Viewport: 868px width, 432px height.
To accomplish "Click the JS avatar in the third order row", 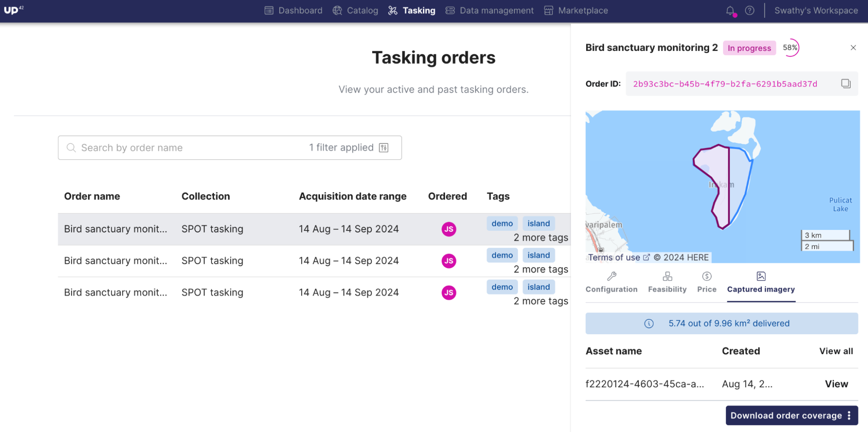I will pyautogui.click(x=449, y=292).
